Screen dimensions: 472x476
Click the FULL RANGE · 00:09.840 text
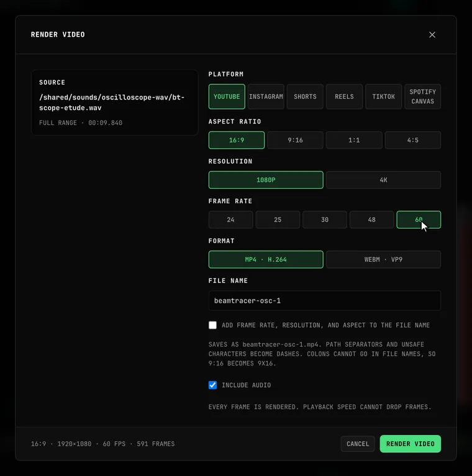click(x=81, y=122)
